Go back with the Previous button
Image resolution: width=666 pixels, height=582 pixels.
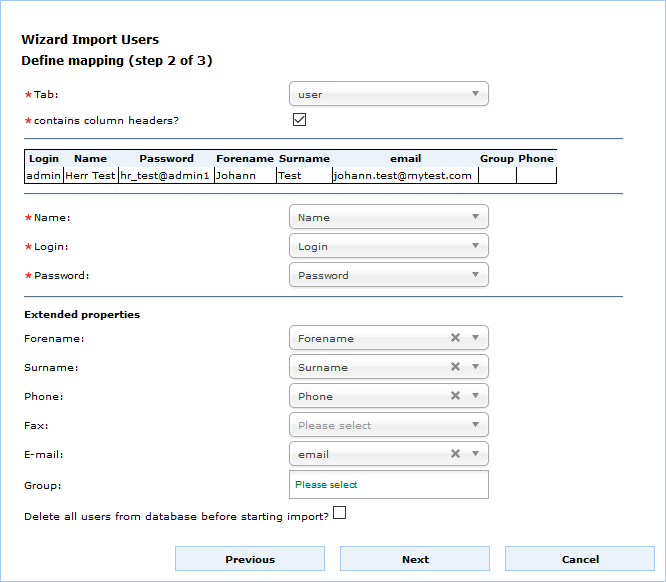250,559
